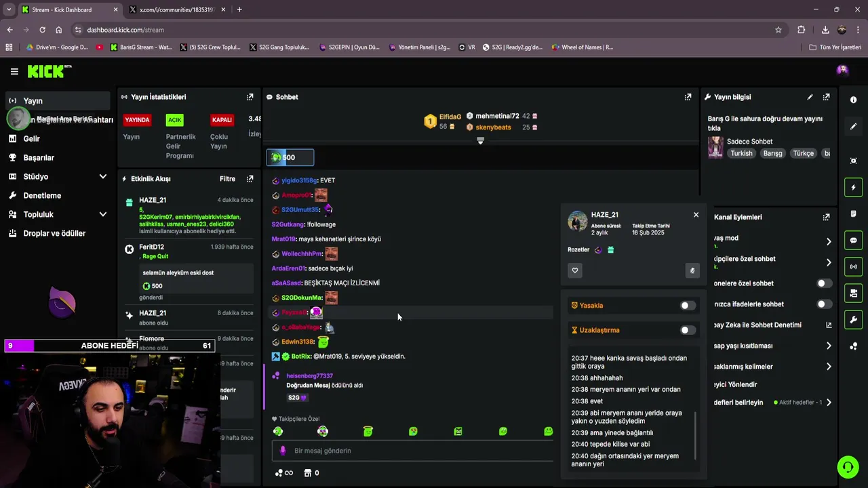The width and height of the screenshot is (868, 488).
Task: Click the purple microphone icon in the message box
Action: (283, 451)
